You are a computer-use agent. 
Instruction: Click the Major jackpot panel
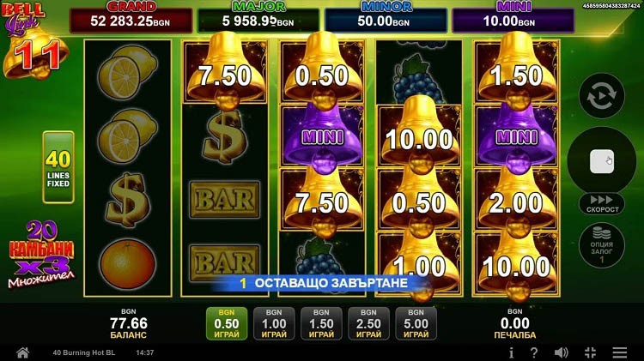(258, 17)
